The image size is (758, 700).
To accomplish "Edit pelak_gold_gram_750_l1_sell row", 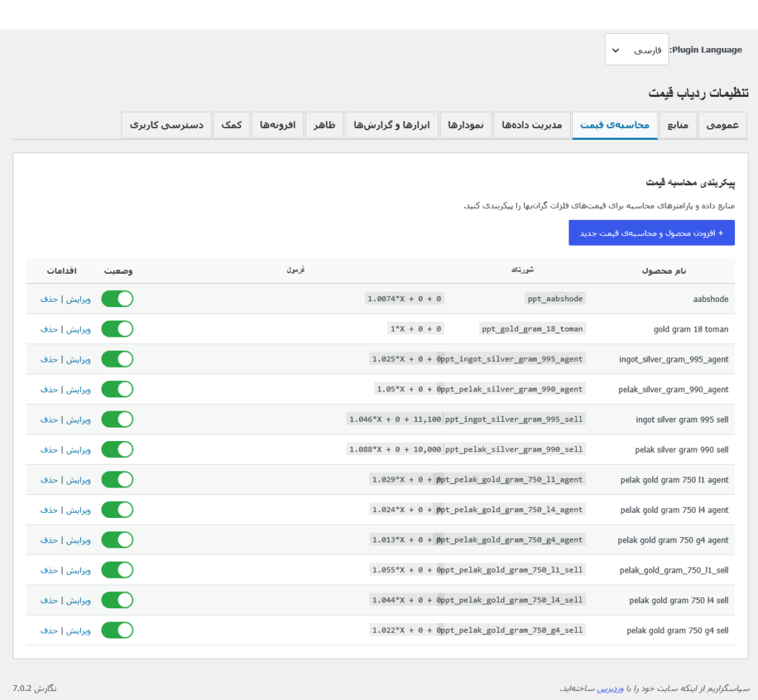I will [x=78, y=571].
